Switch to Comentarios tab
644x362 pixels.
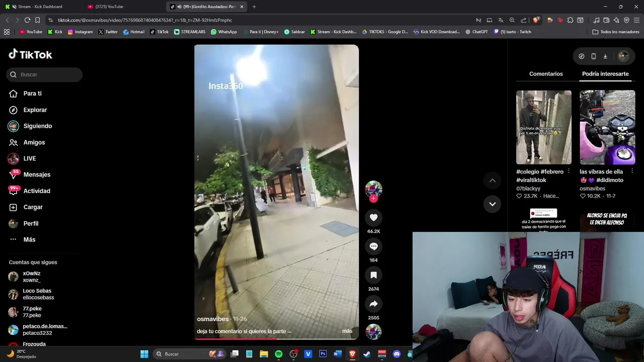click(x=546, y=74)
